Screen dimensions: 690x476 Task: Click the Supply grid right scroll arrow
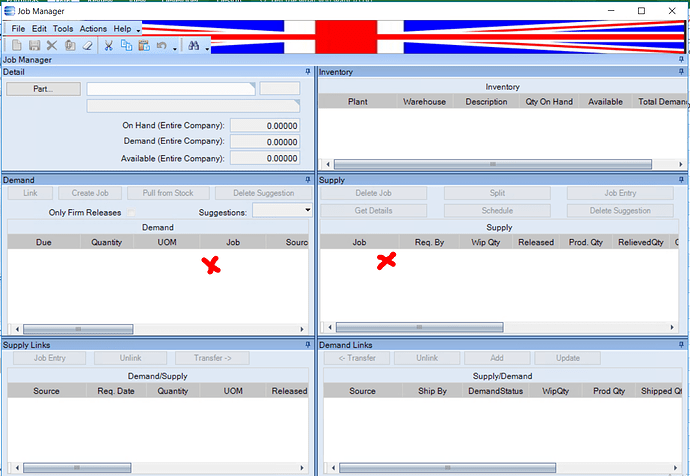[672, 327]
